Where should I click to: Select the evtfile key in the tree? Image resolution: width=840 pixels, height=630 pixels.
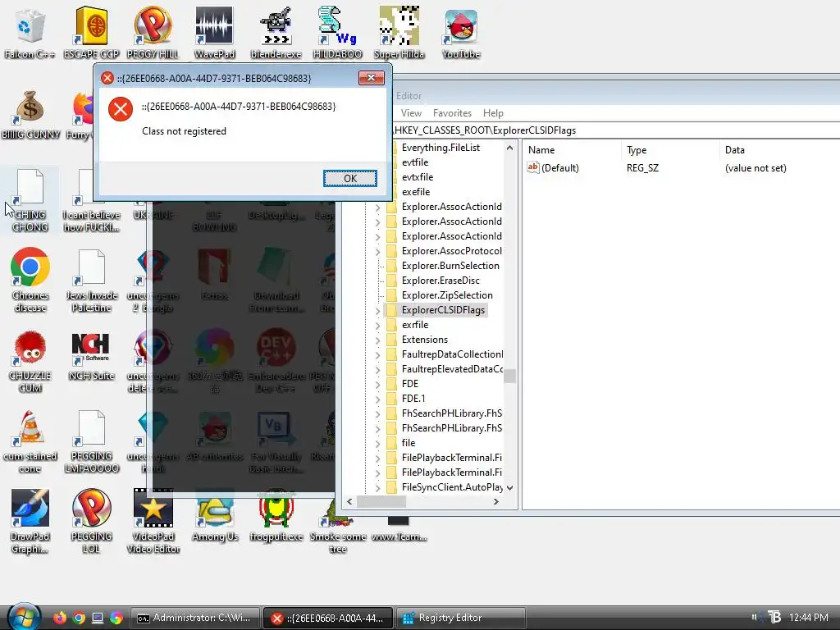pyautogui.click(x=414, y=162)
